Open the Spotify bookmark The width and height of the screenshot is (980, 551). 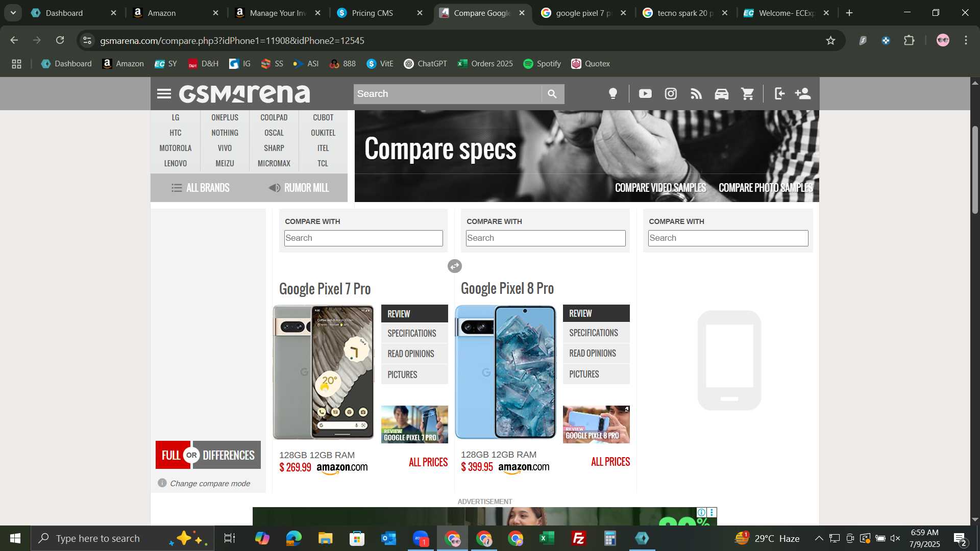[x=542, y=64]
